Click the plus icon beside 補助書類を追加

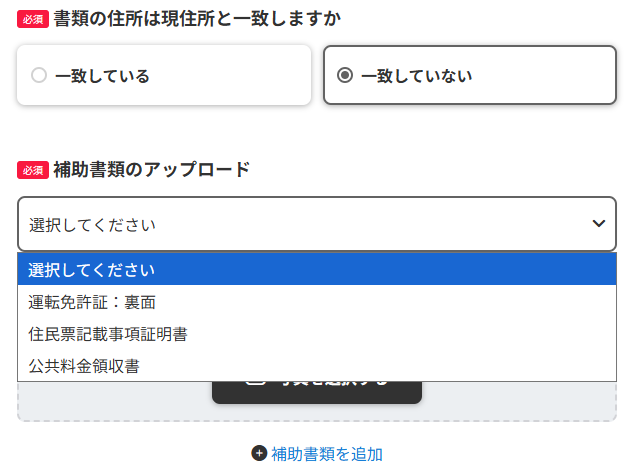click(259, 453)
